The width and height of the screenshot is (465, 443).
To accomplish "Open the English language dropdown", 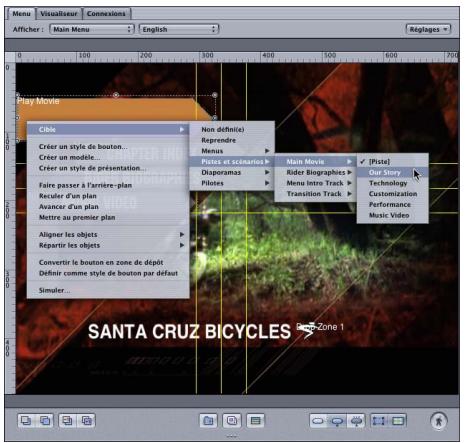I will (179, 29).
